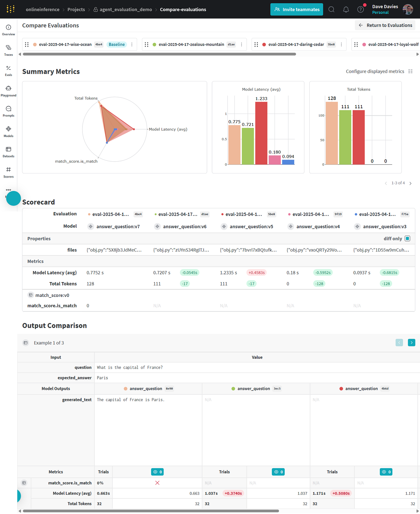Click the Baseline tag on wise-ocean
This screenshot has width=420, height=514.
coord(117,44)
